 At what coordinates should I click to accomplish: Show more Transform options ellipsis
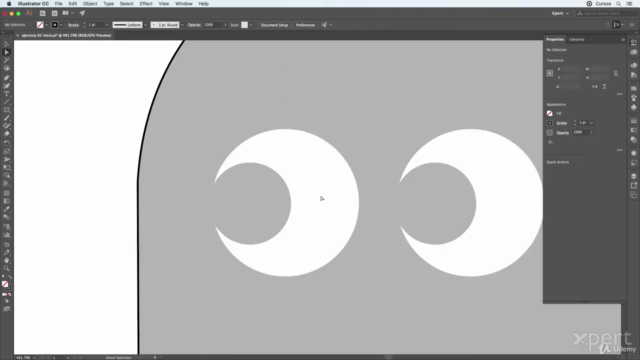click(x=620, y=94)
